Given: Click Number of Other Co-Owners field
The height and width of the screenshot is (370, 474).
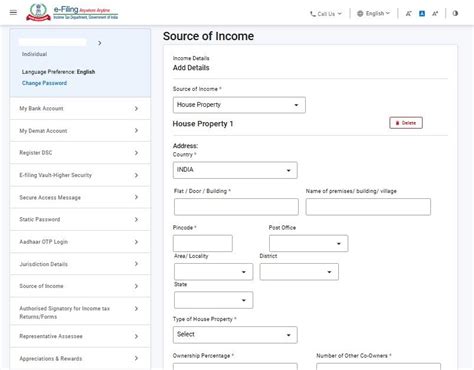Looking at the screenshot, I should click(378, 367).
